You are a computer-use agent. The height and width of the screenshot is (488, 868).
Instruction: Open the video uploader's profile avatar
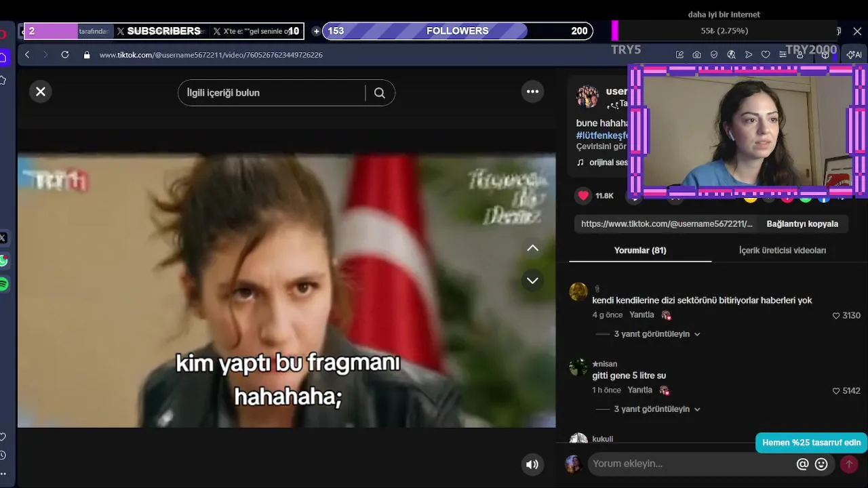587,96
